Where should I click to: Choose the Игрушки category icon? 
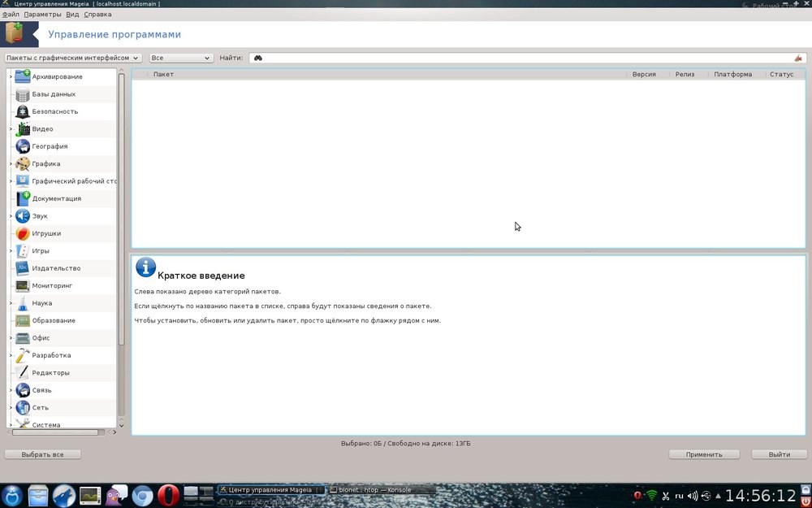point(23,233)
